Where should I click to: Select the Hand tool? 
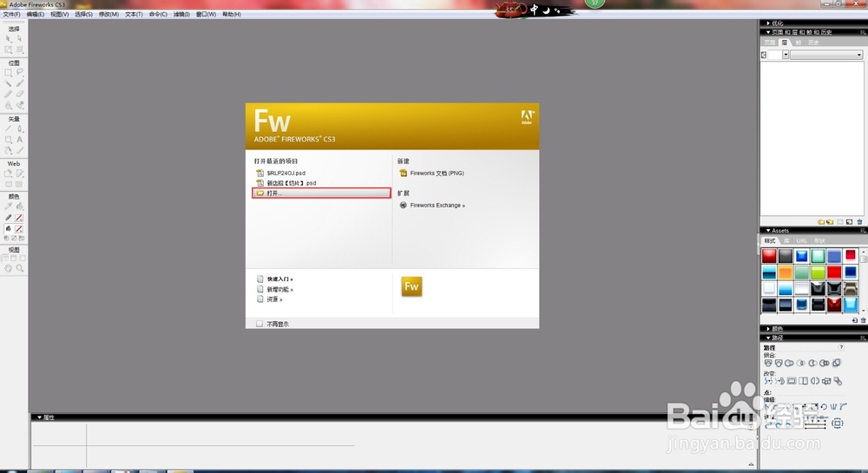point(9,268)
